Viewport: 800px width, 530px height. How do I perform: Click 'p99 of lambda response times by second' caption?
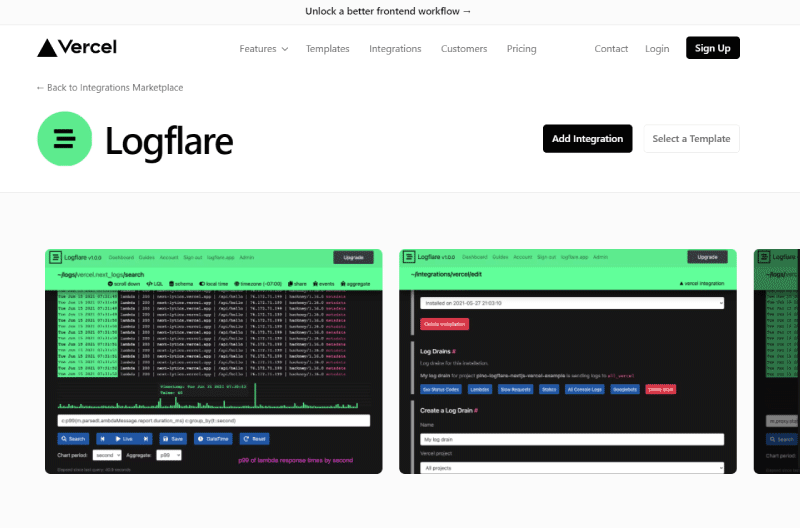295,460
